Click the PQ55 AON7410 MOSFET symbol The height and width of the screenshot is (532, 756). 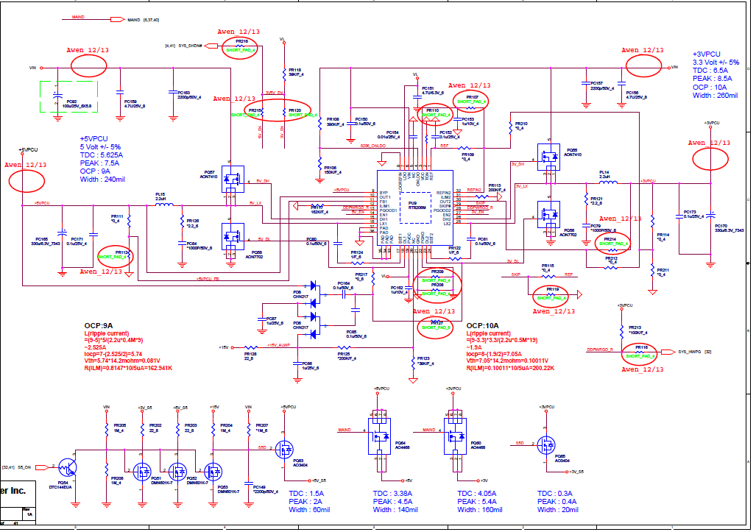point(548,157)
